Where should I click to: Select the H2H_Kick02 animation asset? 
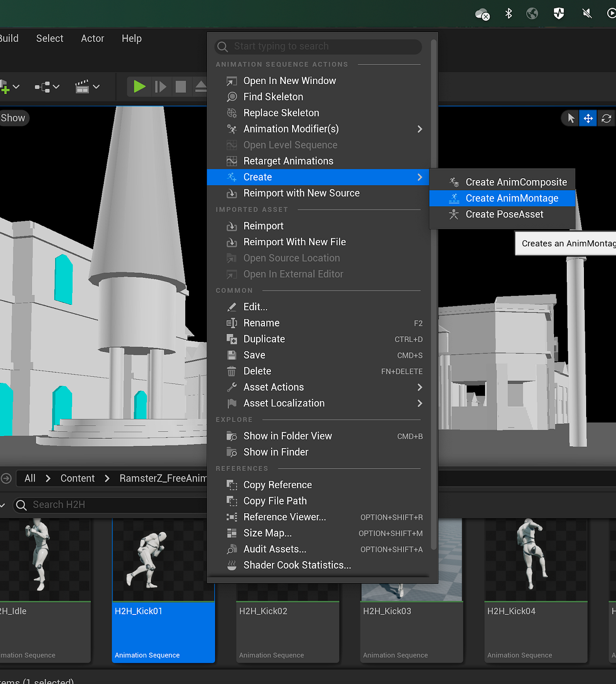pos(288,622)
